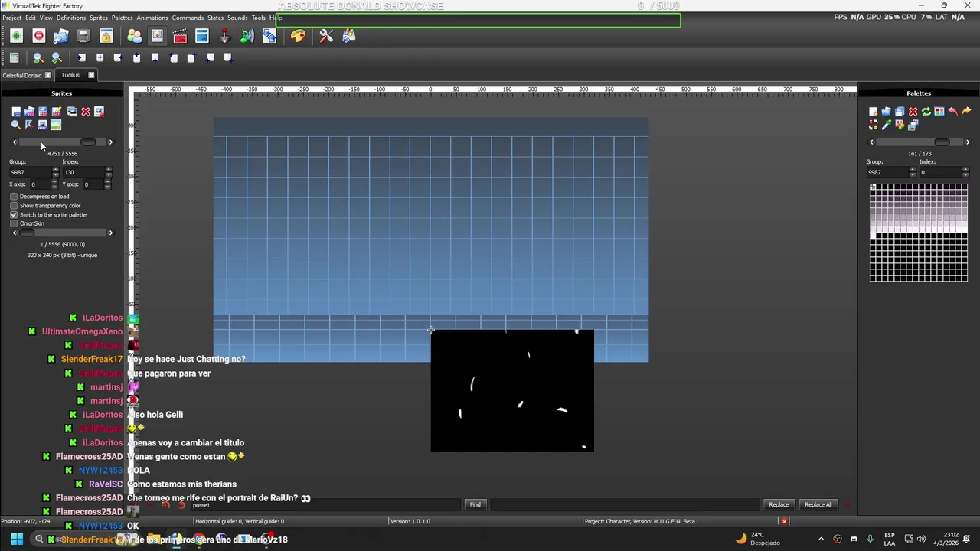The height and width of the screenshot is (551, 980).
Task: Click red X icon in status bar
Action: [784, 521]
